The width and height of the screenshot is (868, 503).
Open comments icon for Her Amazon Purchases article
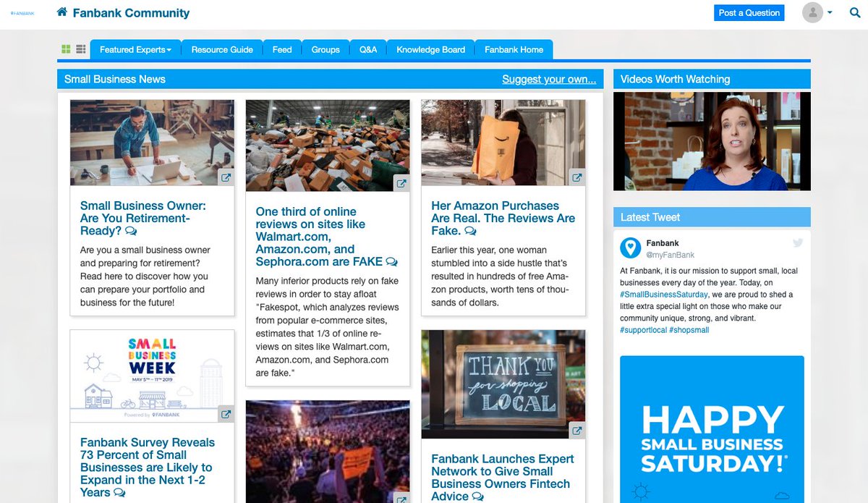[x=470, y=232]
